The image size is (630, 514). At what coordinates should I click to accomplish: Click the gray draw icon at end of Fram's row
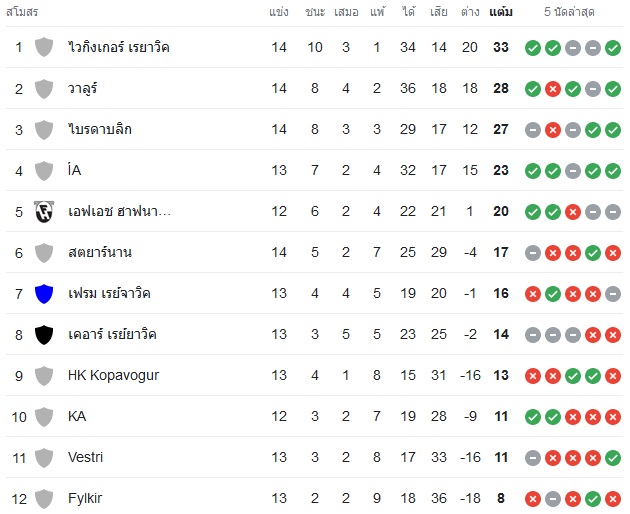click(x=613, y=294)
